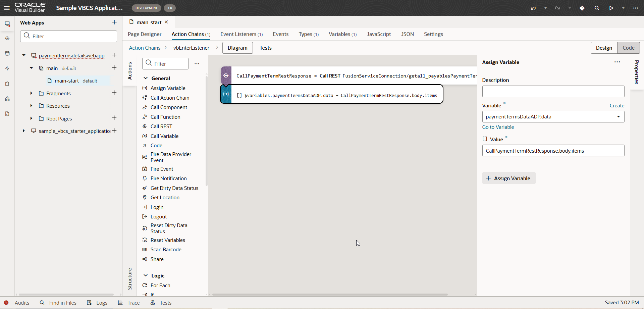Click the Web Apps filter field
The image size is (644, 309).
68,36
